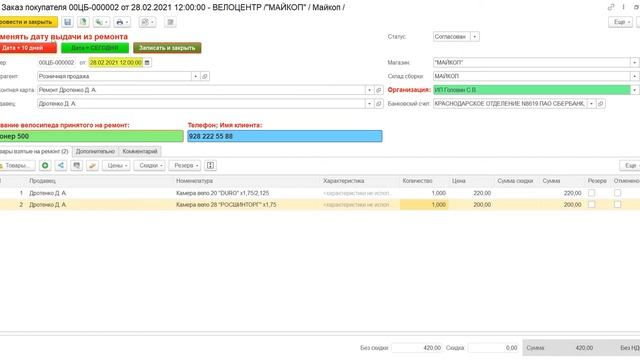Click price cell 220,00 in DURO row
This screenshot has width=640, height=360.
(x=472, y=193)
